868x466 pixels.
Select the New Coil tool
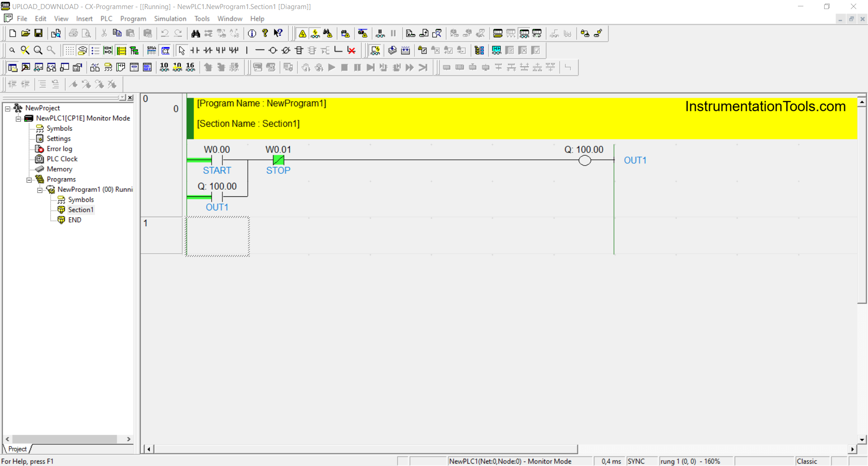(273, 50)
